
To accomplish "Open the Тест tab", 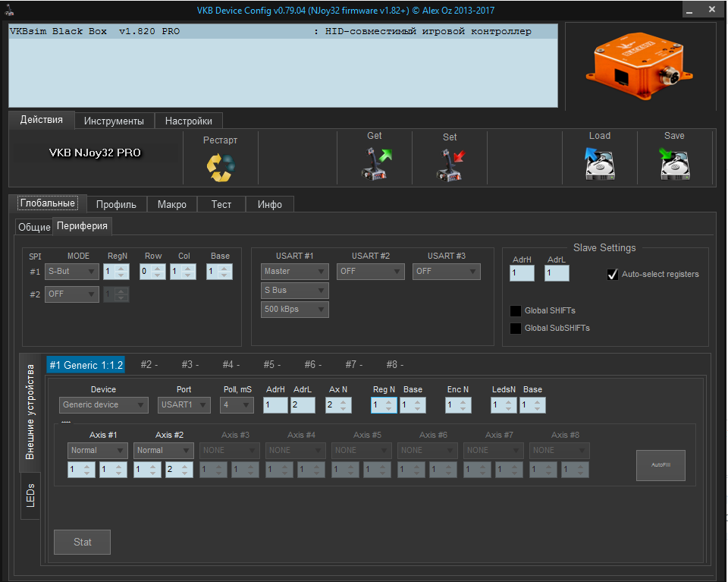I will (221, 204).
